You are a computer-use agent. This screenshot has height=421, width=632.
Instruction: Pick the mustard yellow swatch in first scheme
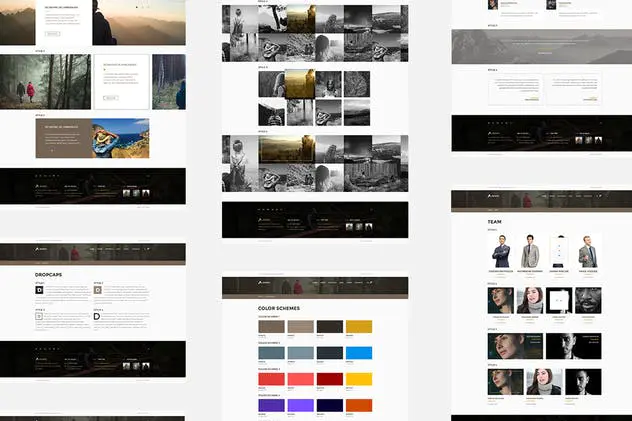pos(359,327)
